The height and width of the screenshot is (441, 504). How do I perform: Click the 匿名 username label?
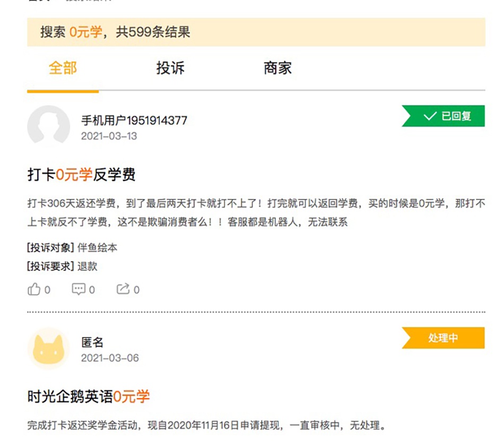(93, 342)
